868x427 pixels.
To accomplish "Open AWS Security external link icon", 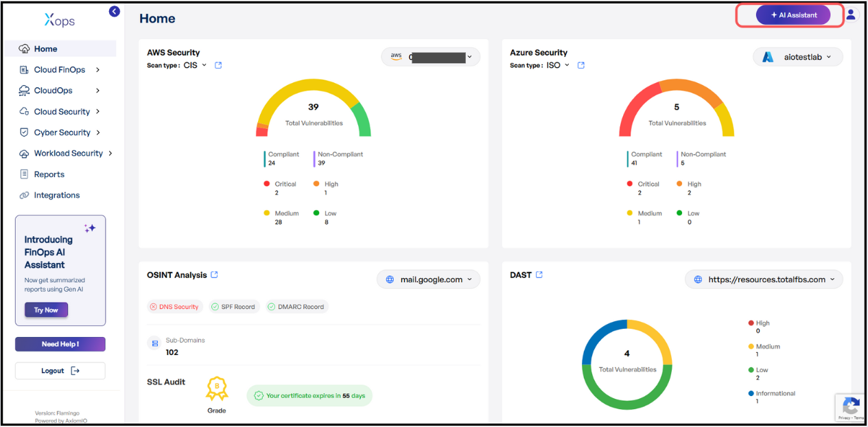I will click(x=218, y=65).
